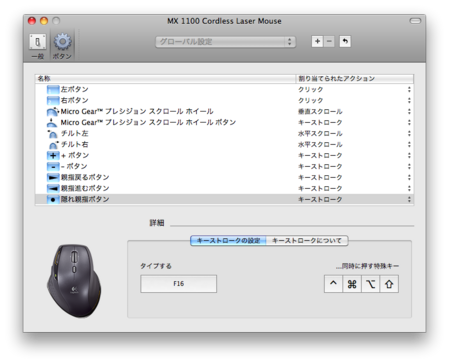449x364 pixels.
Task: Open action popup for + ボタン row
Action: point(409,155)
